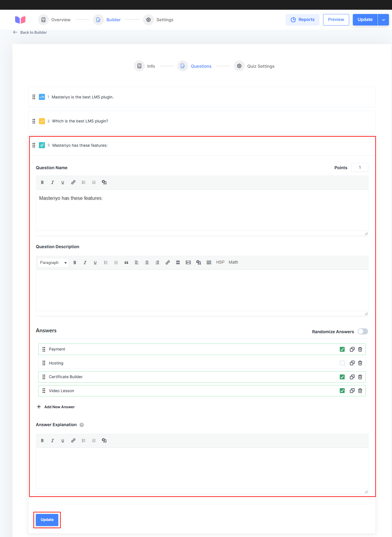Expand the Update button dropdown arrow
Viewport: 392px width, 537px height.
[x=383, y=20]
